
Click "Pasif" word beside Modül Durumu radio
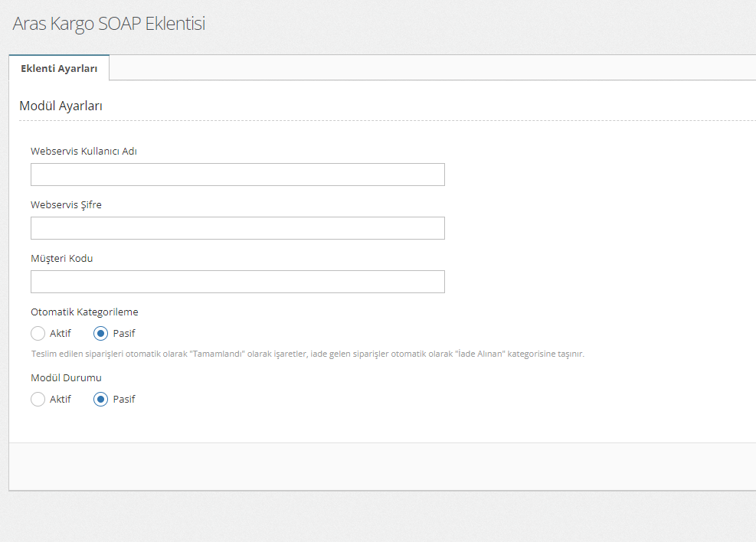pos(124,400)
